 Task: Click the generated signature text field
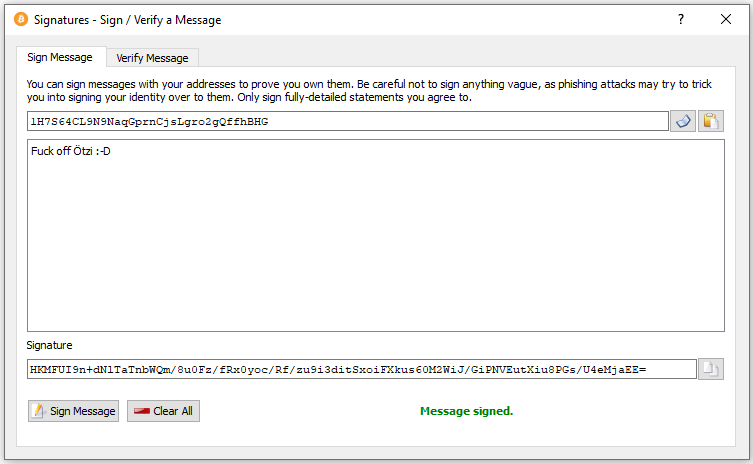click(361, 369)
